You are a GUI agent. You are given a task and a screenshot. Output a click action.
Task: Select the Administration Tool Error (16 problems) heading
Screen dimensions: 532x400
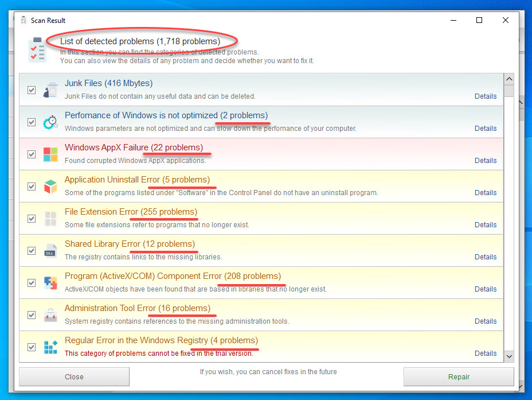click(x=138, y=308)
